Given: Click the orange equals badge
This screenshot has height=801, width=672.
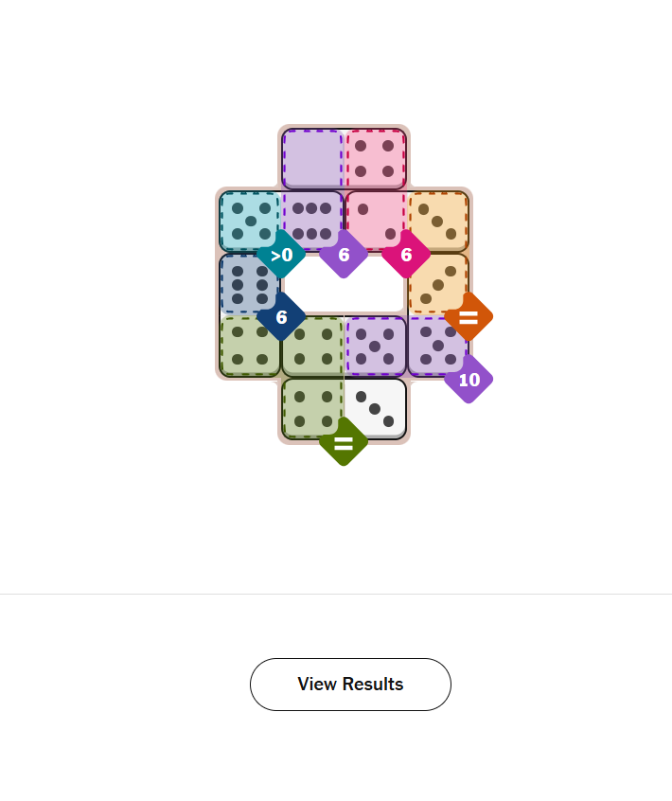Looking at the screenshot, I should click(x=469, y=317).
